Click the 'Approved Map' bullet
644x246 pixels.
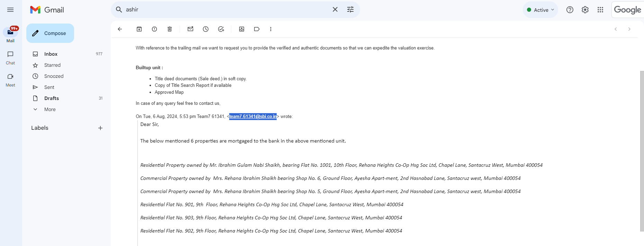[x=169, y=92]
